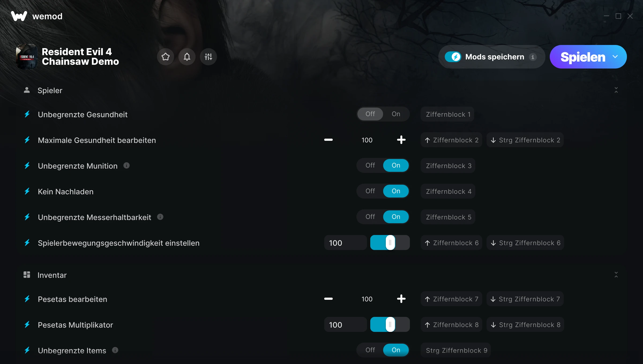The height and width of the screenshot is (364, 643).
Task: Increase Maximale Gesundheit with plus button
Action: [x=401, y=140]
